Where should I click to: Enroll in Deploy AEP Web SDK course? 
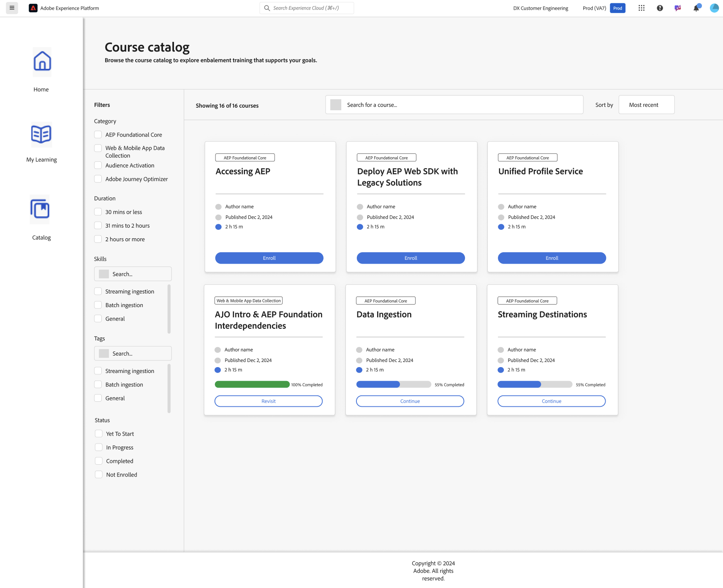tap(411, 258)
